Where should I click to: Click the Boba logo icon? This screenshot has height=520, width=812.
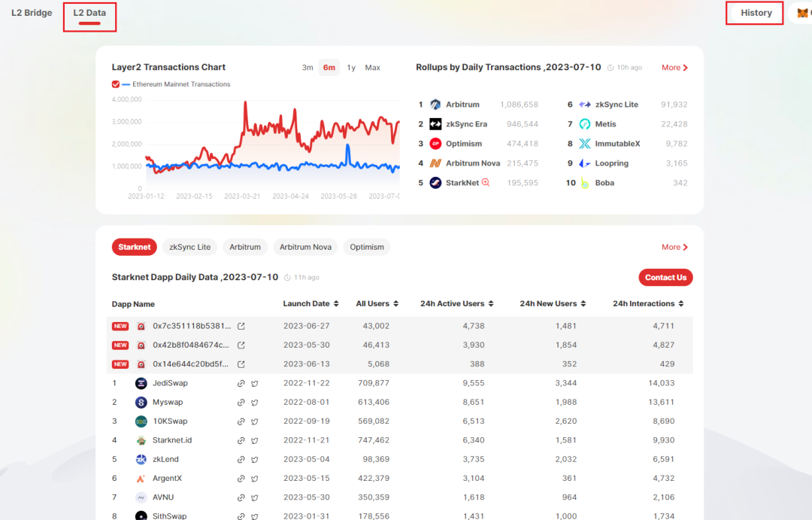[x=585, y=183]
